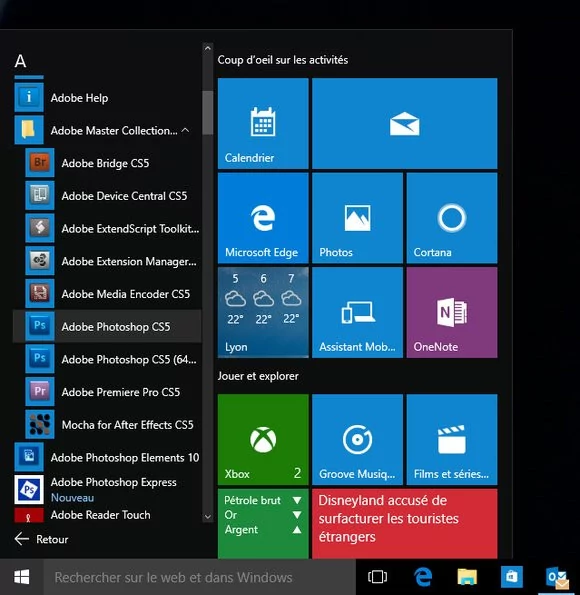Open the Photos tile

click(x=357, y=218)
